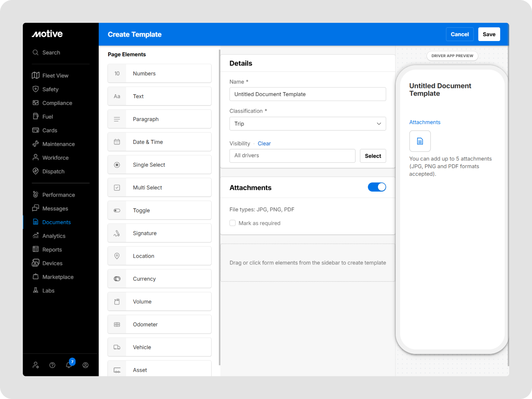Click the 'File types: JPG, PNG, PDF' text
532x399 pixels.
[x=262, y=209]
